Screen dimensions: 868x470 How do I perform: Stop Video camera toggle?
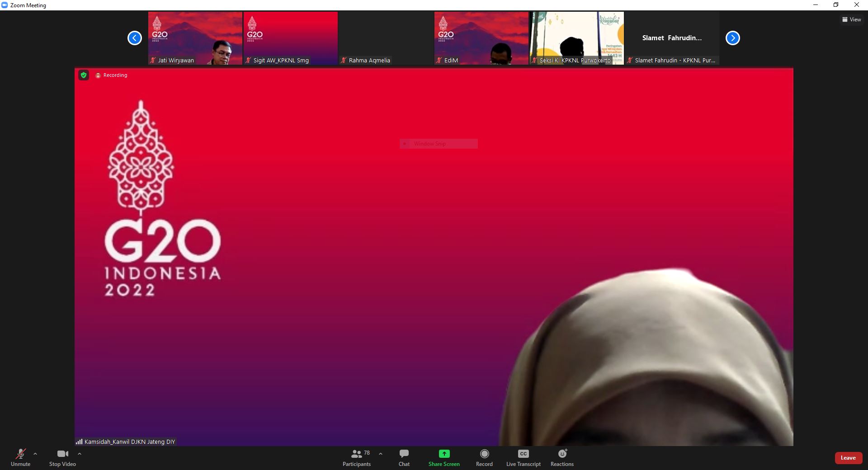click(62, 457)
